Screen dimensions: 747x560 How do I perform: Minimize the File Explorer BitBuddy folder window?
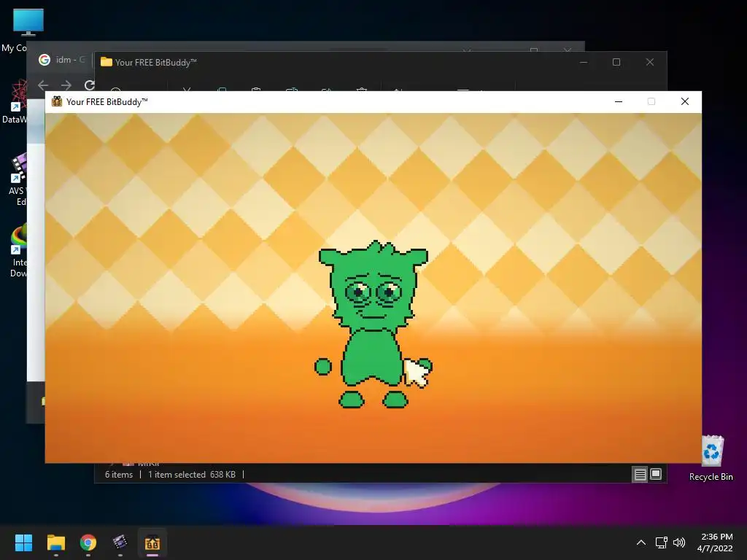click(x=584, y=62)
